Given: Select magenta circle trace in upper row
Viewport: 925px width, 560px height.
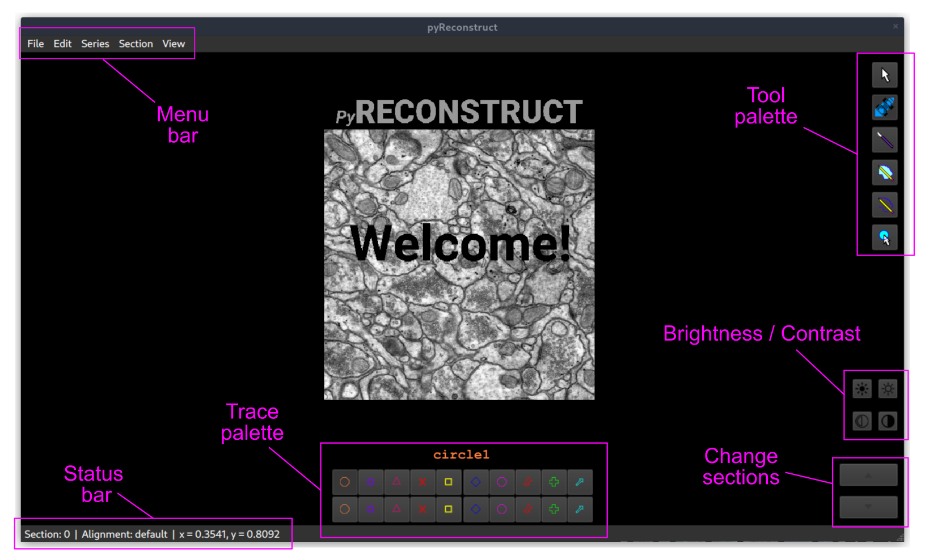Looking at the screenshot, I should point(501,482).
